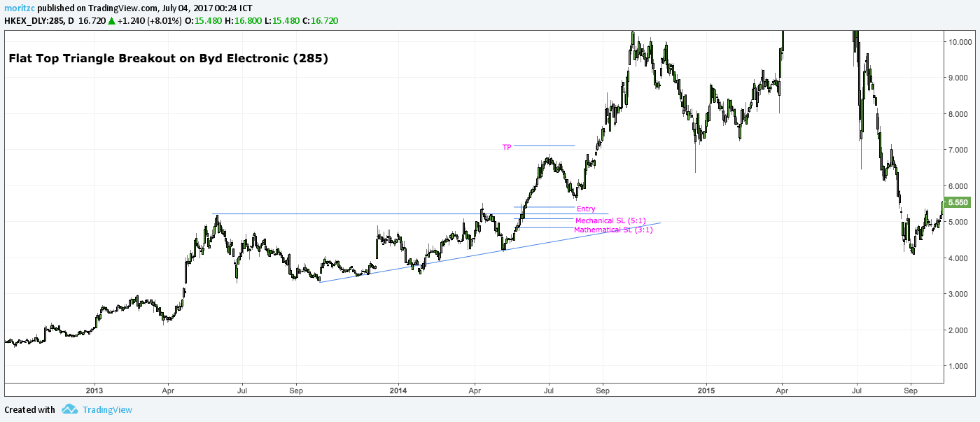The height and width of the screenshot is (422, 980).
Task: Click the H:16.800 high value
Action: [244, 21]
